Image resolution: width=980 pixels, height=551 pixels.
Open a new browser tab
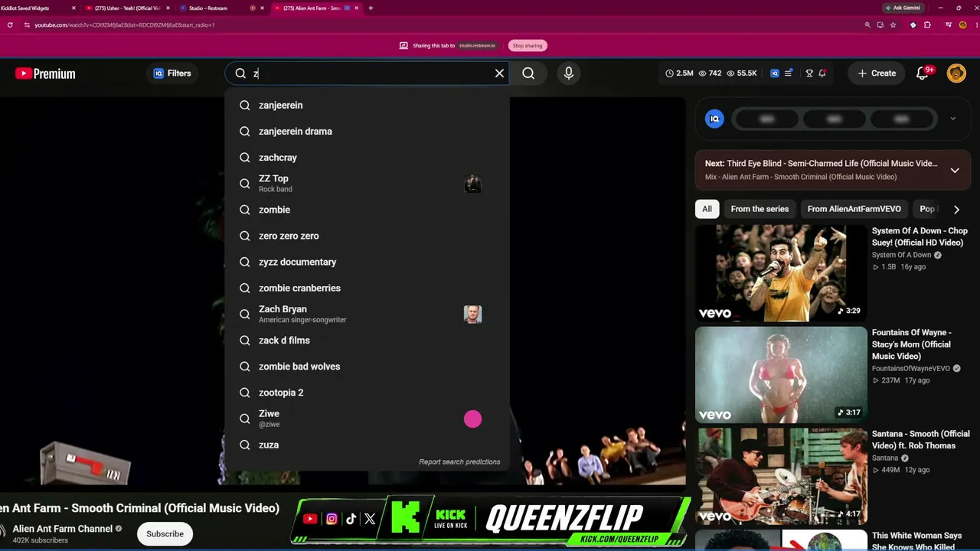(371, 8)
